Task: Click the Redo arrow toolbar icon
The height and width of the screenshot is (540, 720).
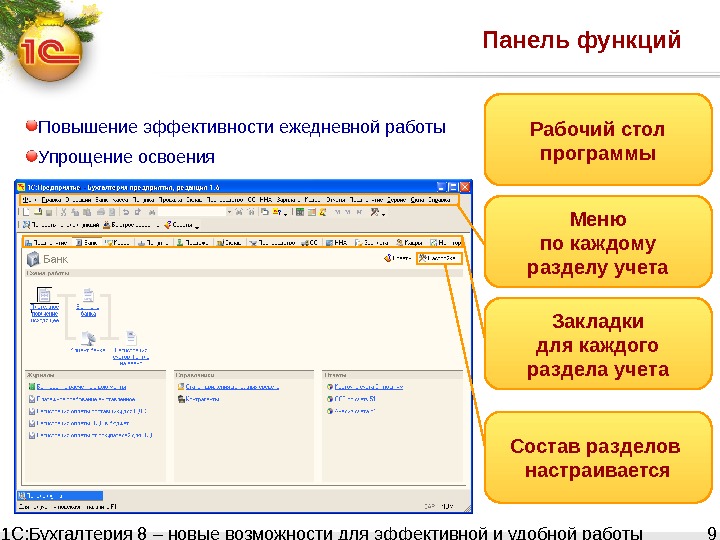Action: coord(138,212)
